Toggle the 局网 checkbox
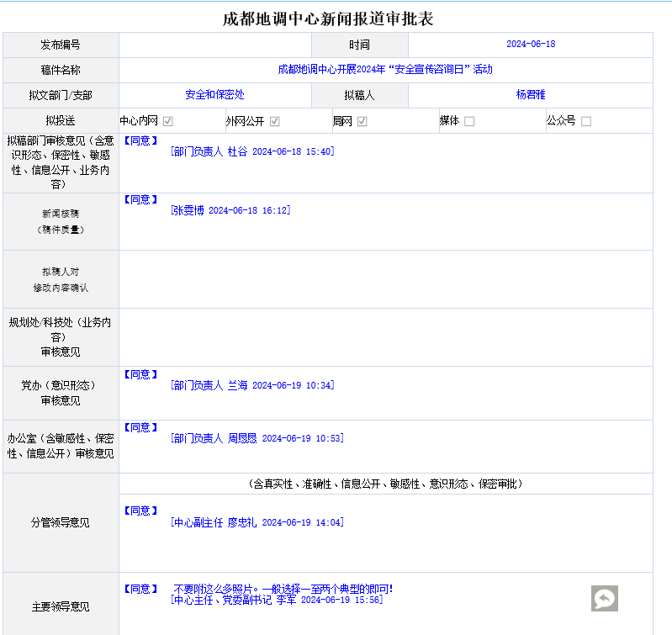Viewport: 672px width, 635px height. click(x=362, y=121)
